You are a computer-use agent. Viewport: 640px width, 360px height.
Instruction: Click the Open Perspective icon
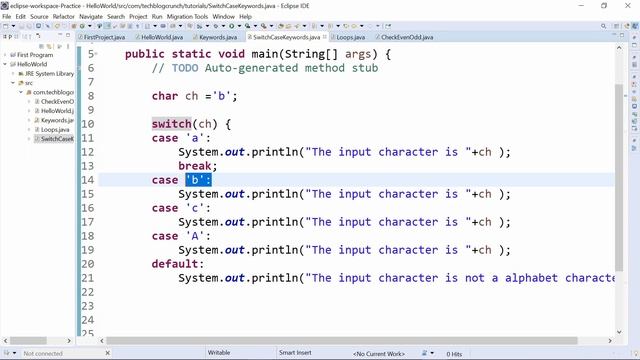pos(616,26)
